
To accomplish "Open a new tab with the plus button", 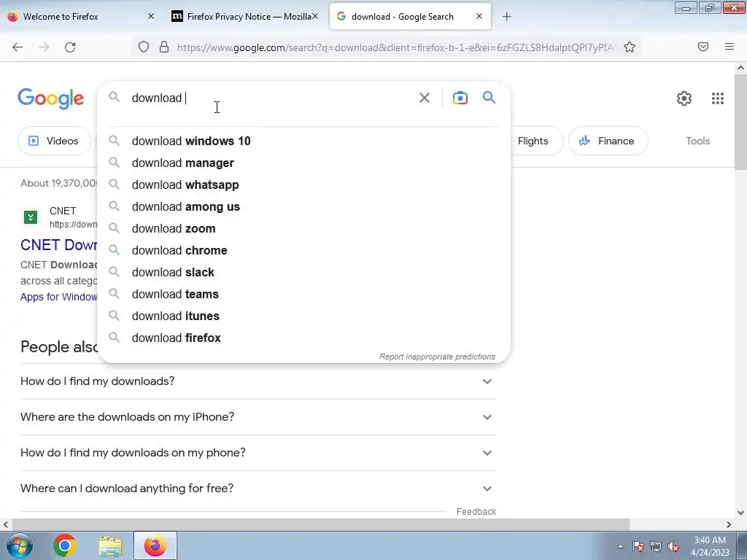I will tap(507, 17).
